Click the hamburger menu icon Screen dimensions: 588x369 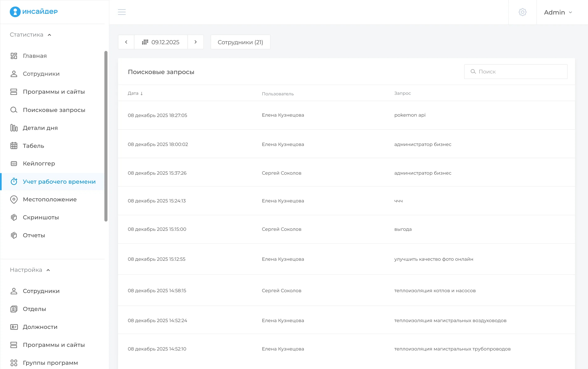click(122, 12)
